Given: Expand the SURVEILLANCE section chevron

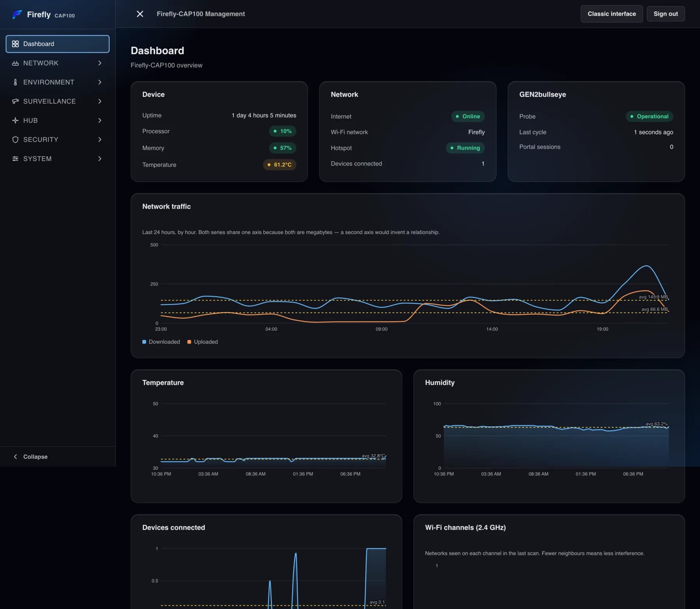Looking at the screenshot, I should coord(100,101).
